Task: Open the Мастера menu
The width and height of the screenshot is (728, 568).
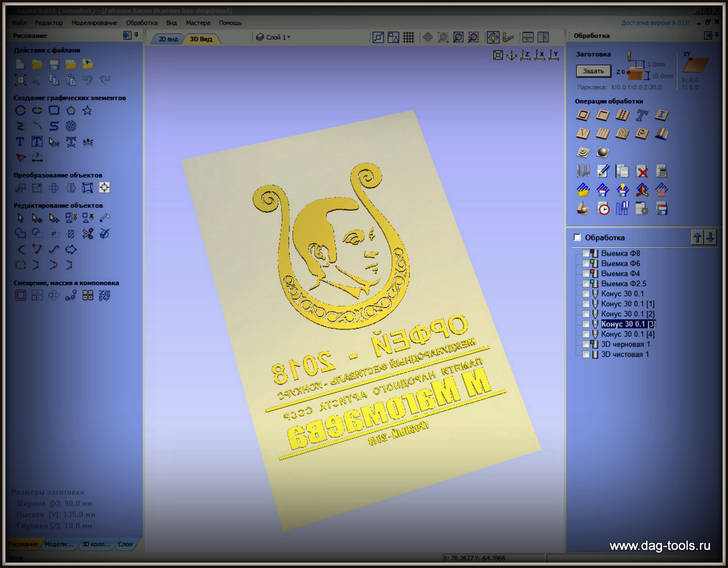Action: point(198,23)
